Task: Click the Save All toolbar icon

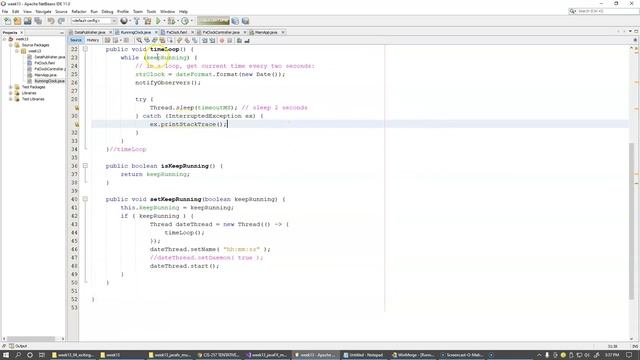Action: click(38, 21)
